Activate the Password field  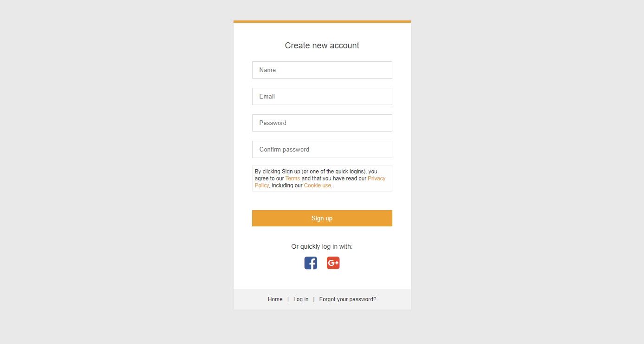click(322, 123)
